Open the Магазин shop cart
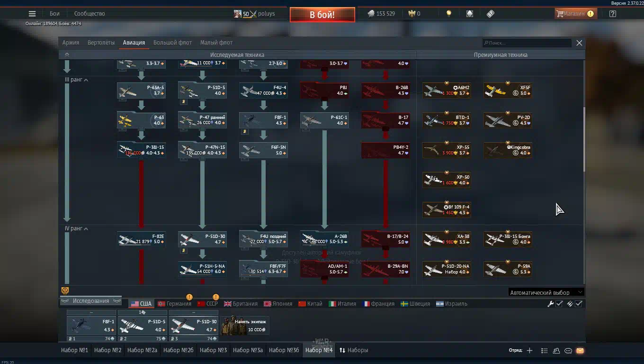This screenshot has width=644, height=364. point(575,14)
